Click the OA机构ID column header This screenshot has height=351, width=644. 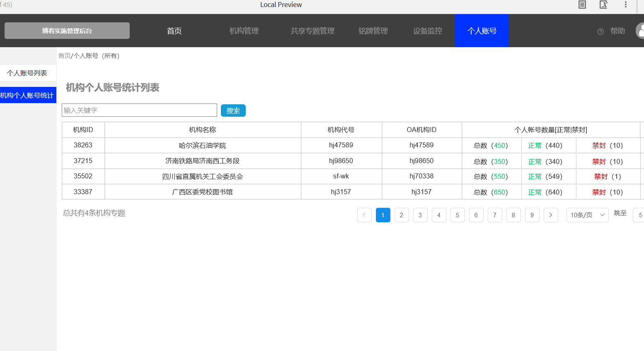(421, 130)
